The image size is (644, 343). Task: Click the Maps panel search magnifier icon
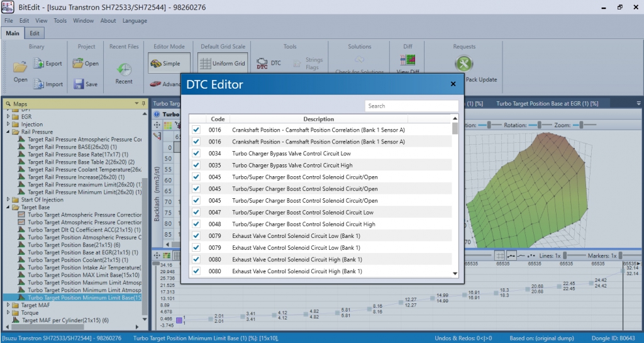click(x=8, y=104)
